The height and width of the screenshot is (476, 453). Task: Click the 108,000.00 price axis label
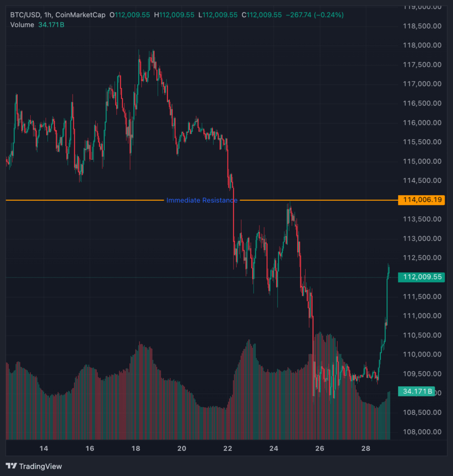pos(422,432)
